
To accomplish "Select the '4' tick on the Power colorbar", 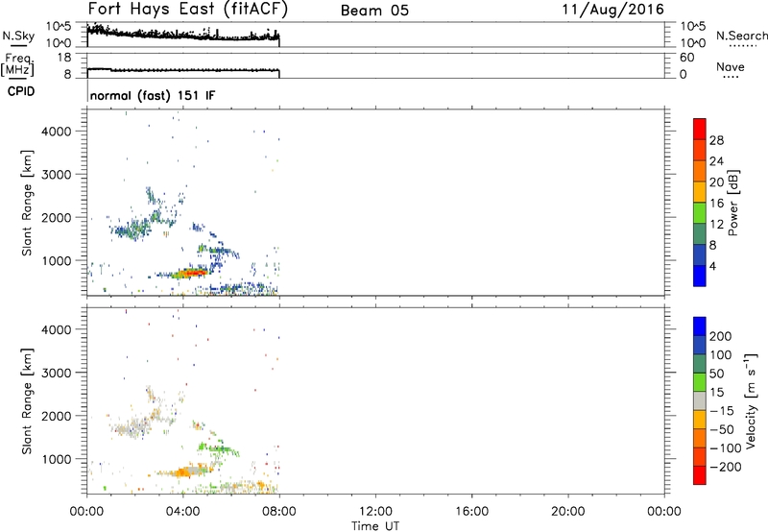I will pos(713,266).
